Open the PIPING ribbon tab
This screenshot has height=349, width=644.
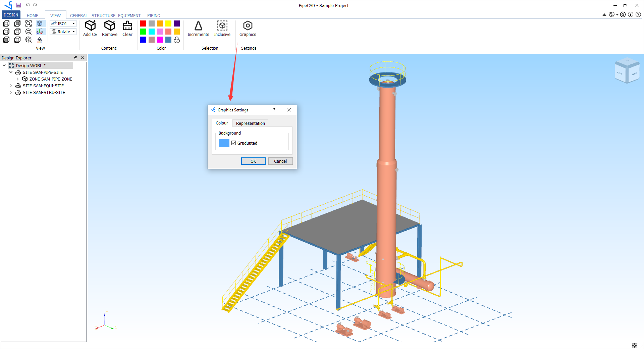tap(153, 15)
